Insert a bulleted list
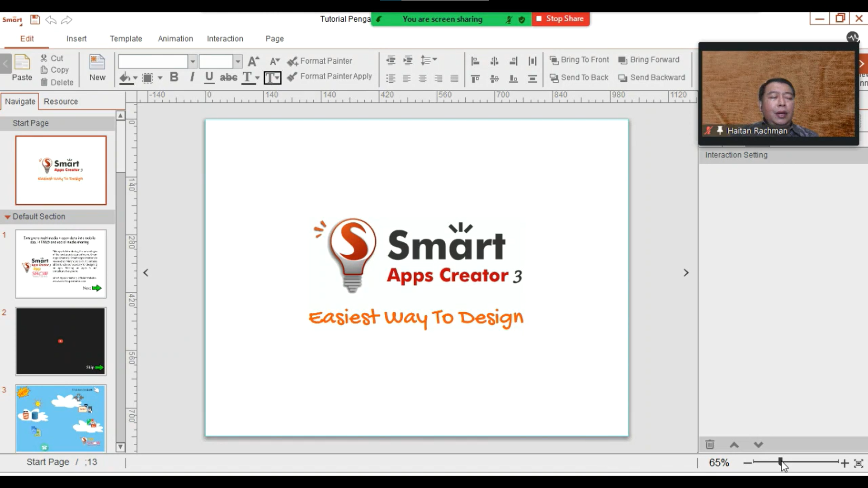The width and height of the screenshot is (868, 488). pos(391,79)
